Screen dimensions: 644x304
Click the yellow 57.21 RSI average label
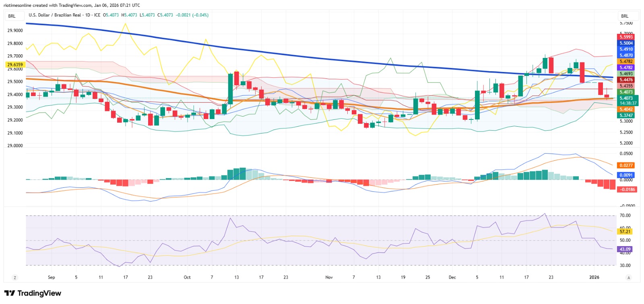[625, 232]
